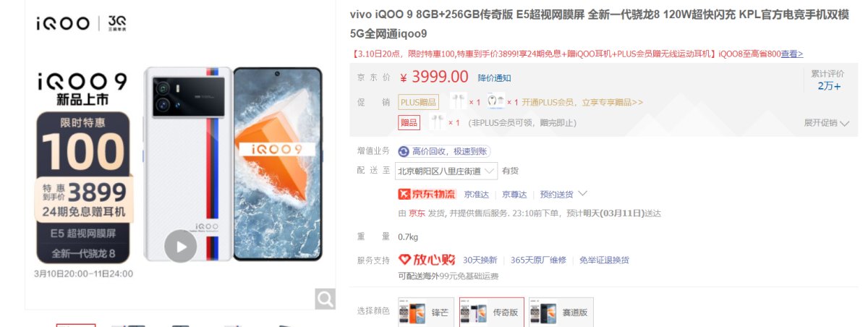Click the 赠品 earphone icon for non-PLUS members
The width and height of the screenshot is (868, 327).
click(x=436, y=122)
